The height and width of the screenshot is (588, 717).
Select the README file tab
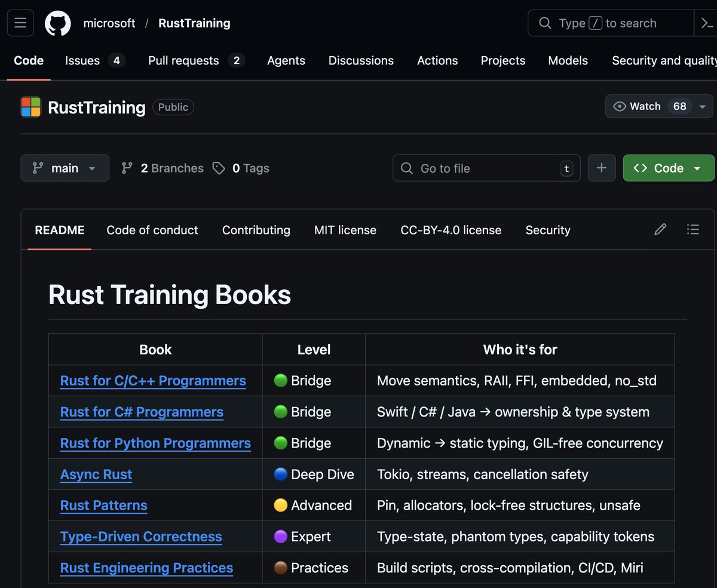click(x=60, y=230)
